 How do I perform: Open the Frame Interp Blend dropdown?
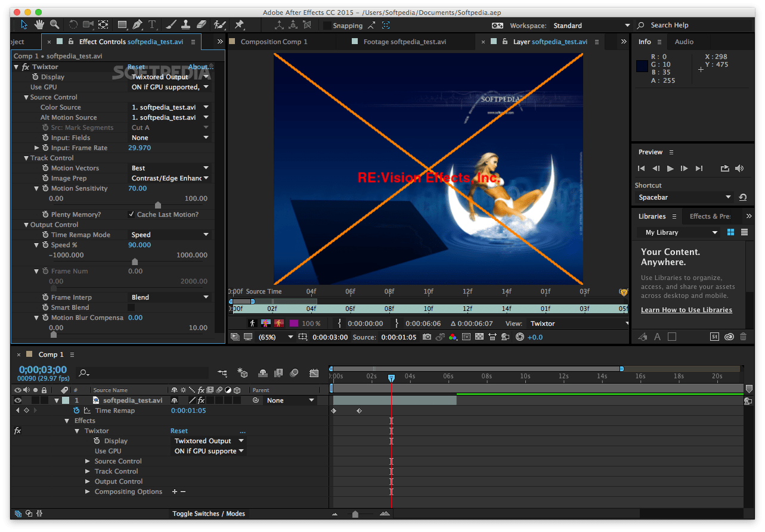(x=170, y=297)
